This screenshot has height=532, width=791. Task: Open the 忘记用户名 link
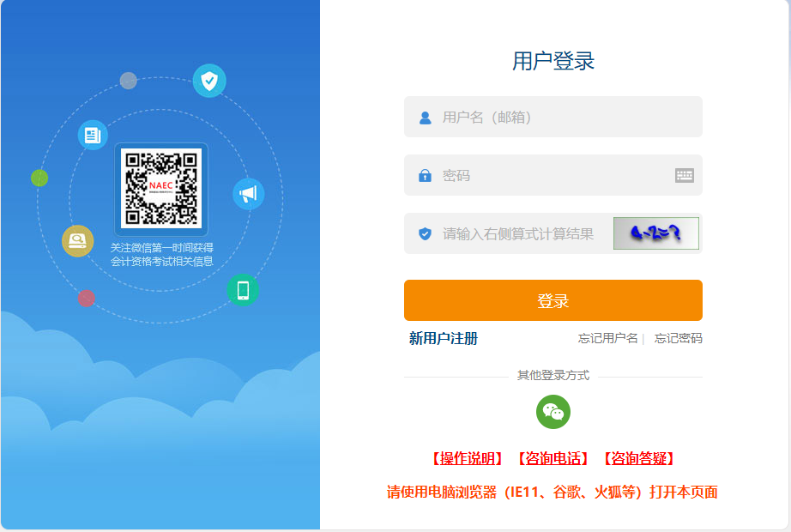[608, 338]
